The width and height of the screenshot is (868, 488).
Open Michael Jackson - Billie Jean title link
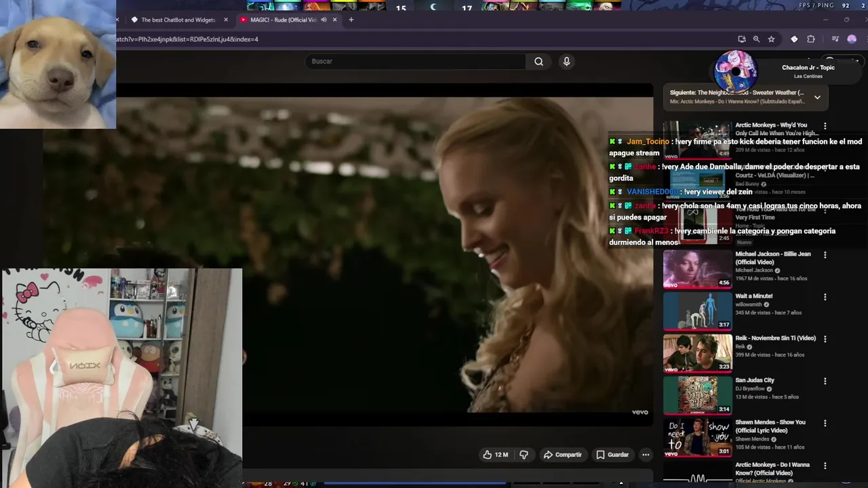point(773,258)
